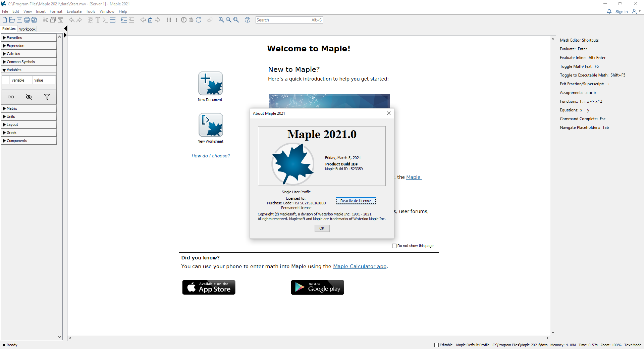
Task: Zoom in with magnifier plus icon
Action: click(x=221, y=20)
